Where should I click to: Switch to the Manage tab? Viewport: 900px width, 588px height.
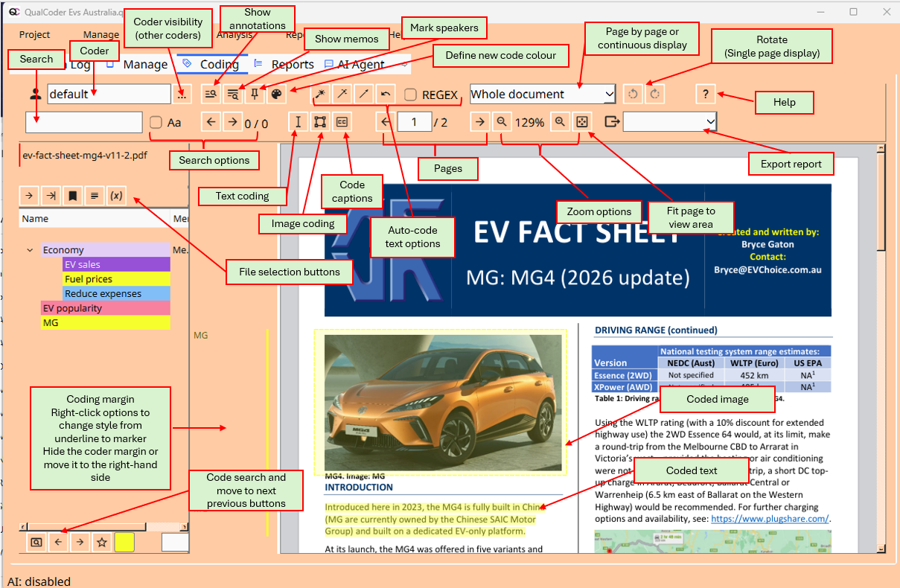(137, 65)
